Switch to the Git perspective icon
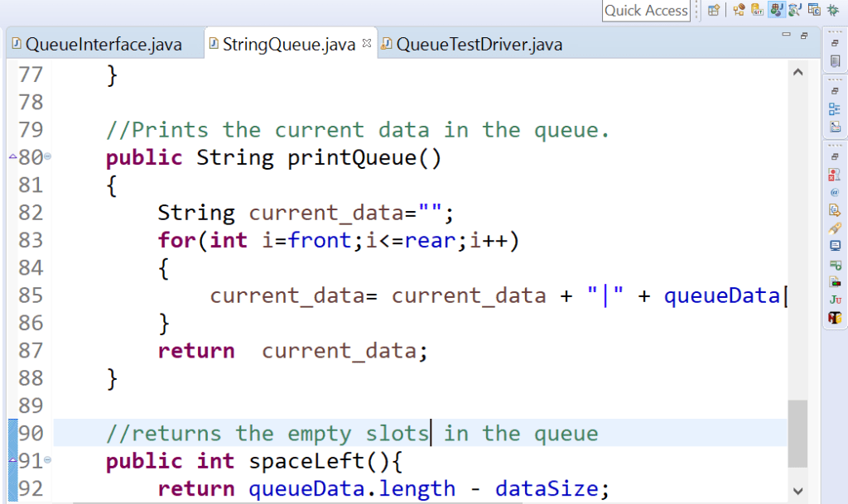The image size is (848, 504). click(758, 10)
